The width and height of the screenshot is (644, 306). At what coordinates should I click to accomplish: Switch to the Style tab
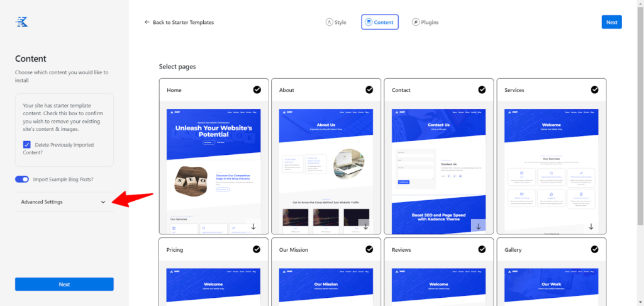click(336, 22)
